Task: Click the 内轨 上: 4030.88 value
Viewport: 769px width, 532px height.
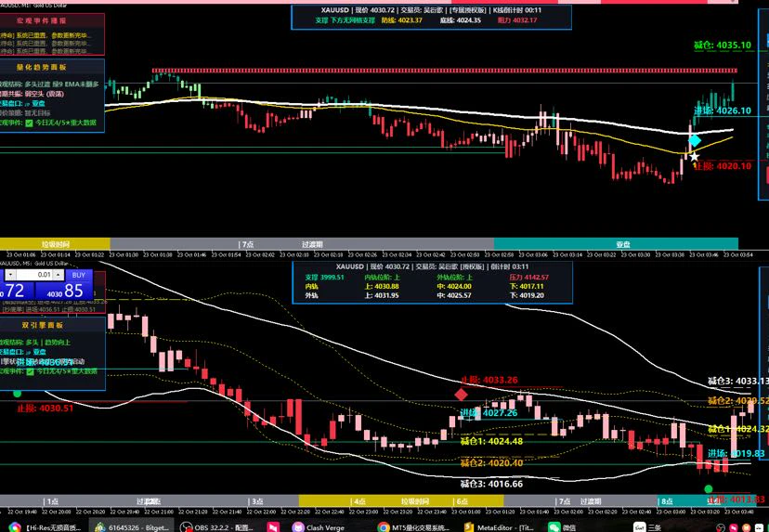Action: point(382,286)
